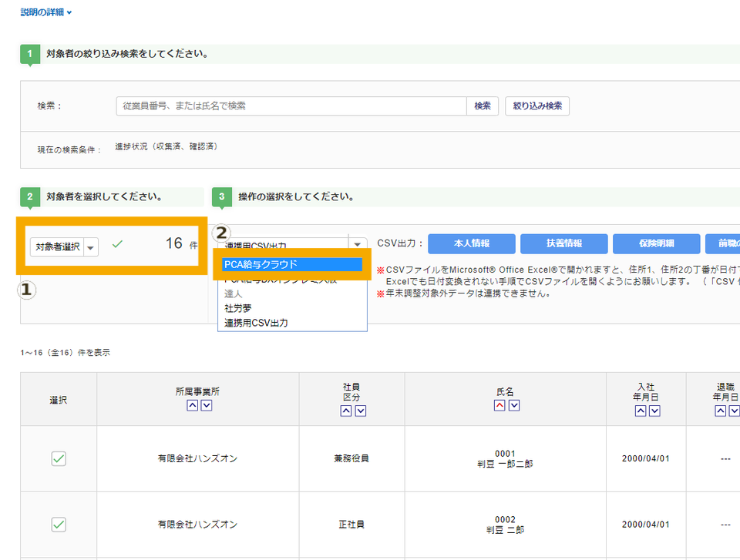The image size is (740, 560).
Task: Open the 対象者選択 dropdown
Action: 64,246
